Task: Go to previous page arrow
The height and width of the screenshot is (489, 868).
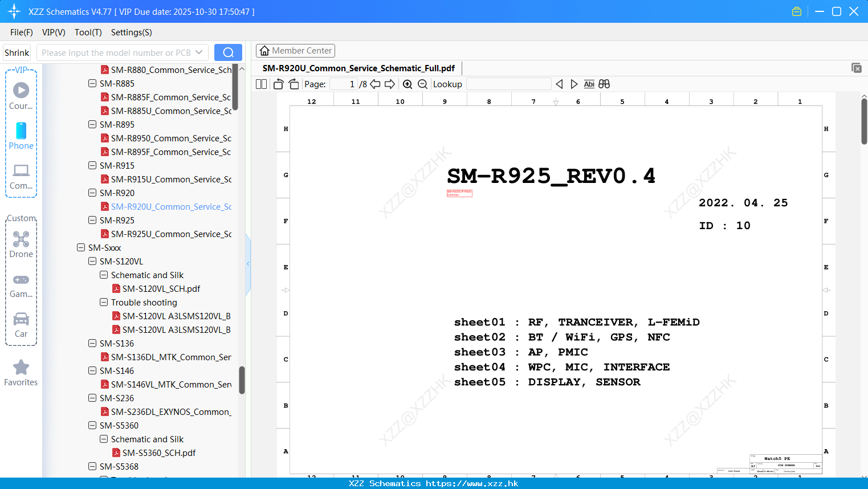Action: [x=375, y=84]
